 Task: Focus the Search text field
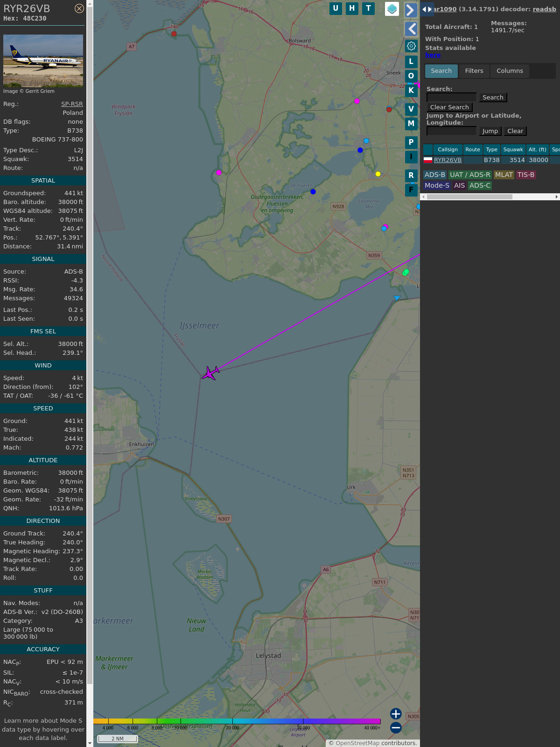451,97
